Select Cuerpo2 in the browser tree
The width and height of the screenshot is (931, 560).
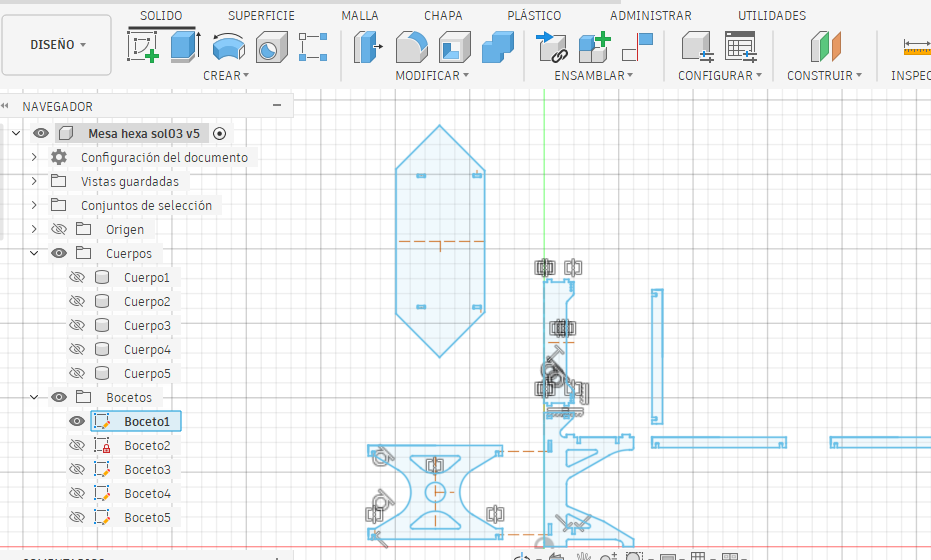(147, 302)
